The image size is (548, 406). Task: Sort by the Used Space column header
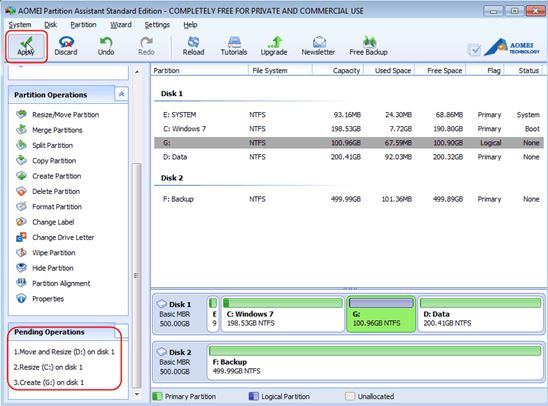pyautogui.click(x=389, y=71)
